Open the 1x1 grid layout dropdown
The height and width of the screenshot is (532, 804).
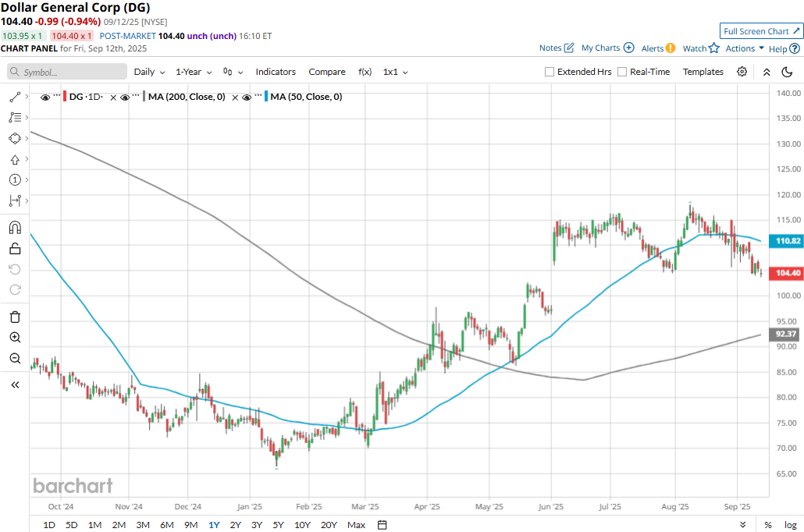395,72
